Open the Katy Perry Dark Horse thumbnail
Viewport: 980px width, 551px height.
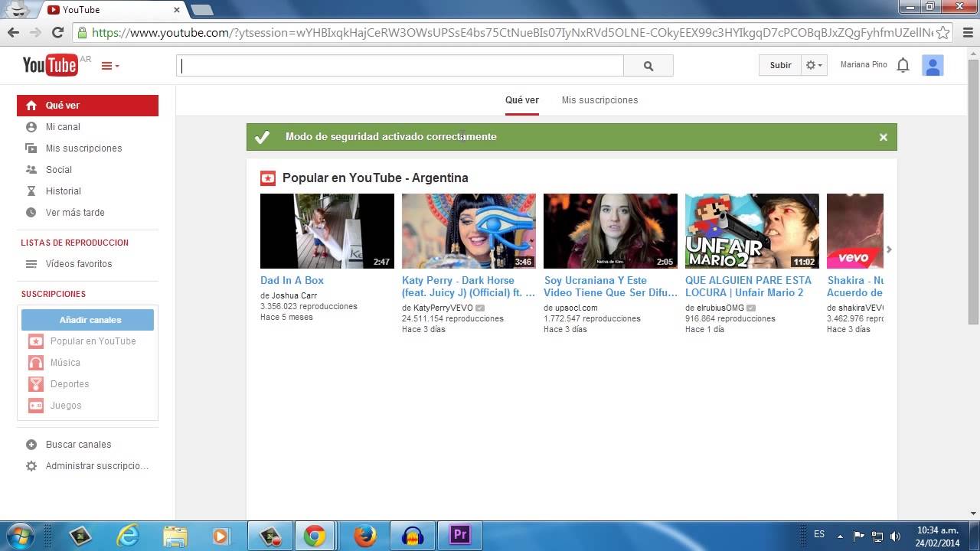(x=469, y=231)
